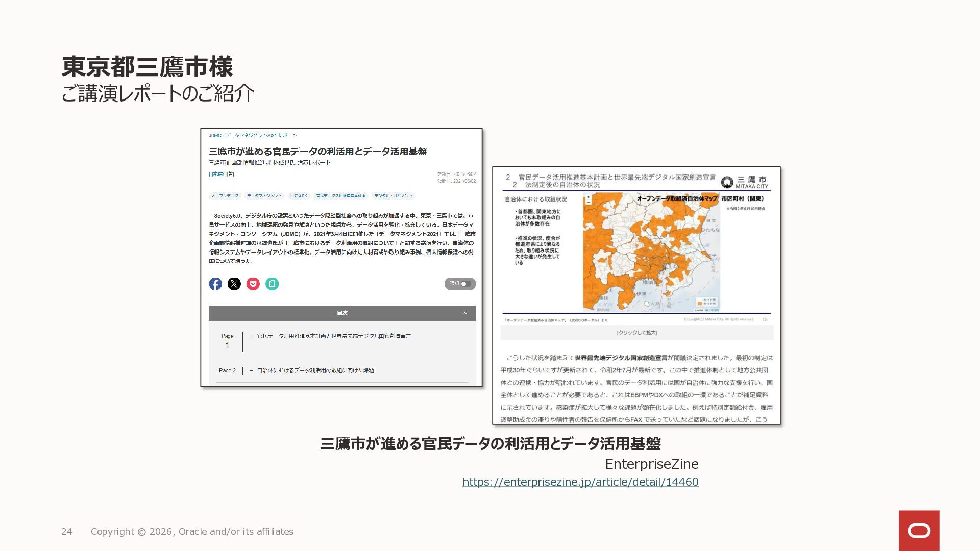
Task: Click the 目次 header bar
Action: tap(342, 313)
